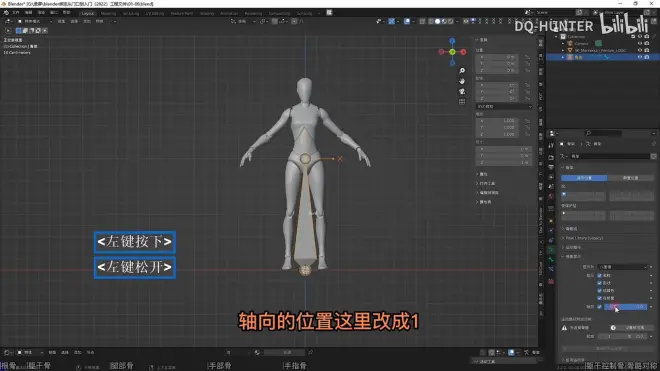Click the zoom magnifier icon in viewport

pos(462,71)
